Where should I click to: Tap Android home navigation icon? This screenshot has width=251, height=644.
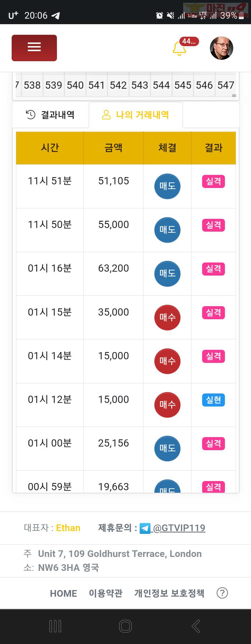click(x=125, y=626)
